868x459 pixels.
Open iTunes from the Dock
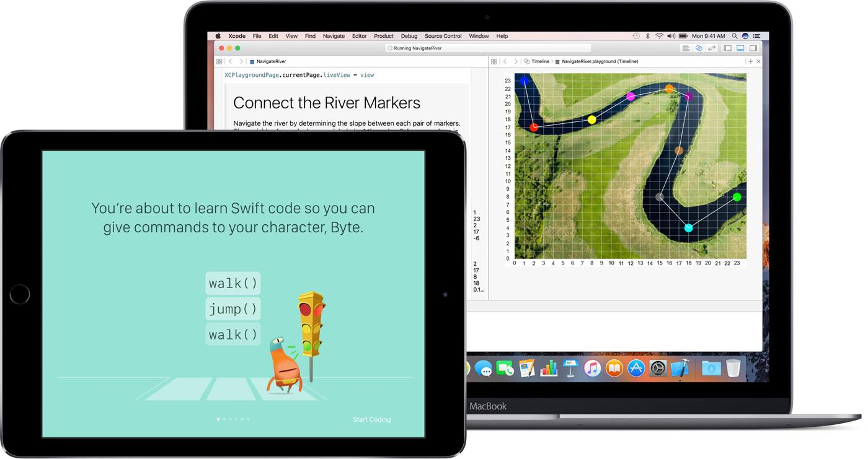point(592,369)
